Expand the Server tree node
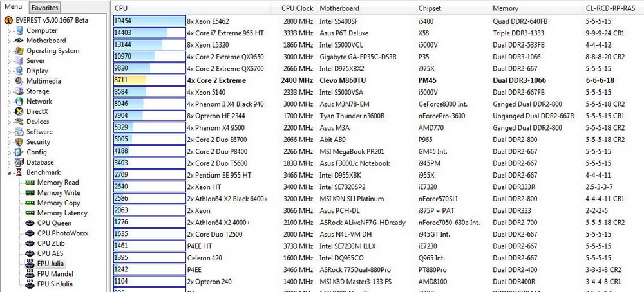The image size is (644, 292). tap(9, 61)
